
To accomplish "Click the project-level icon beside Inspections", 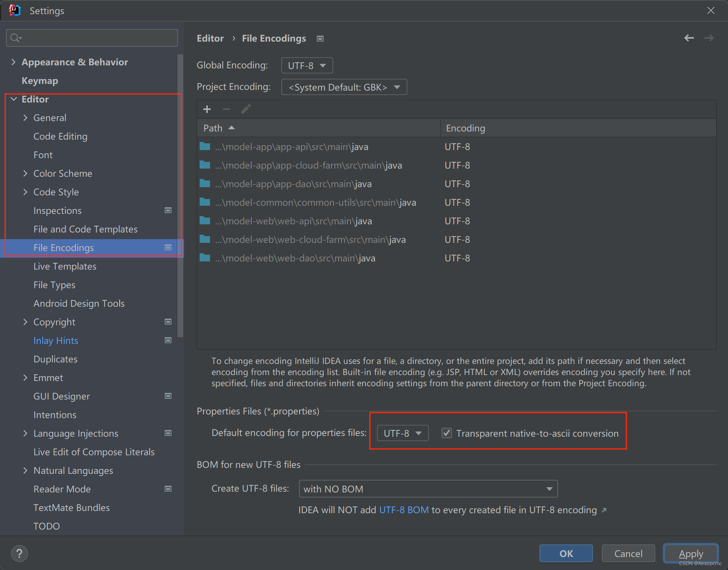I will click(x=168, y=211).
